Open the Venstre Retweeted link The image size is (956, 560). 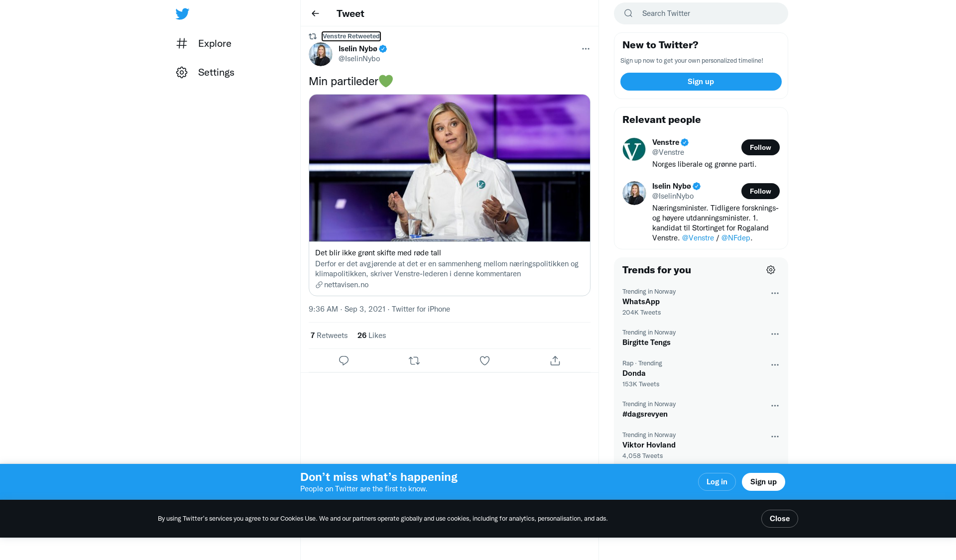click(351, 36)
